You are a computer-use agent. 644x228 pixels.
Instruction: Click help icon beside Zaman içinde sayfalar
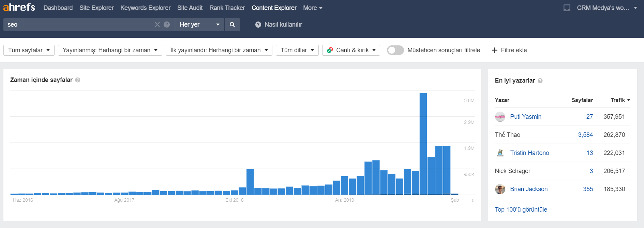(x=78, y=80)
